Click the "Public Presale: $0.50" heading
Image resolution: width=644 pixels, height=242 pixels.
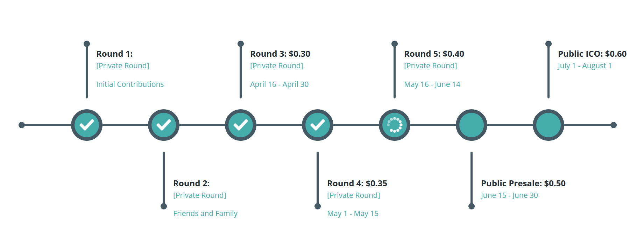[x=523, y=184]
